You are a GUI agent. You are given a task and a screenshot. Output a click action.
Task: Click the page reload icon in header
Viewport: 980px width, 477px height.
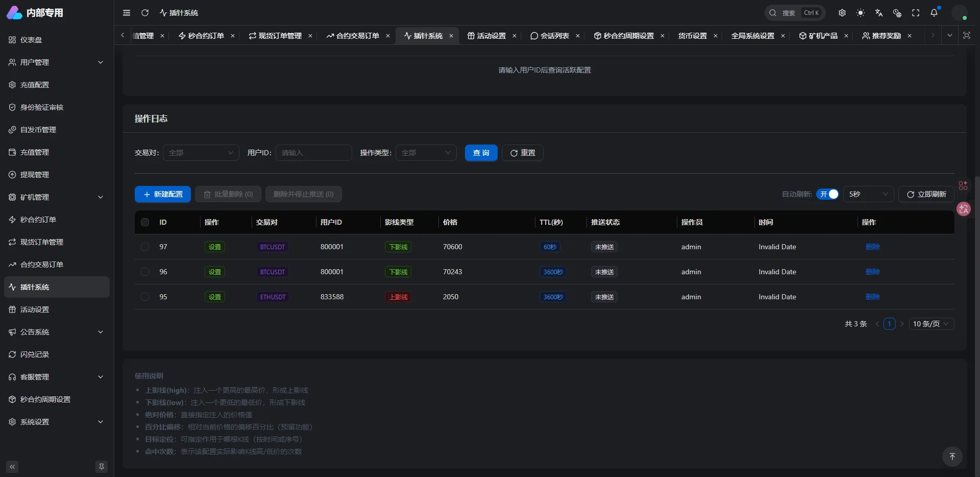(145, 13)
